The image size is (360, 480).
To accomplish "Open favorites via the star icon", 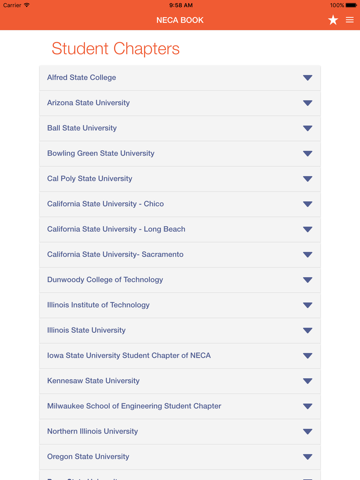I will click(x=333, y=20).
